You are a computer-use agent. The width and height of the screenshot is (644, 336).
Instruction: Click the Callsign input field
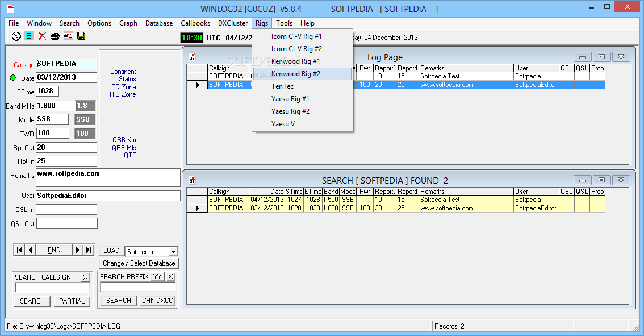point(66,64)
